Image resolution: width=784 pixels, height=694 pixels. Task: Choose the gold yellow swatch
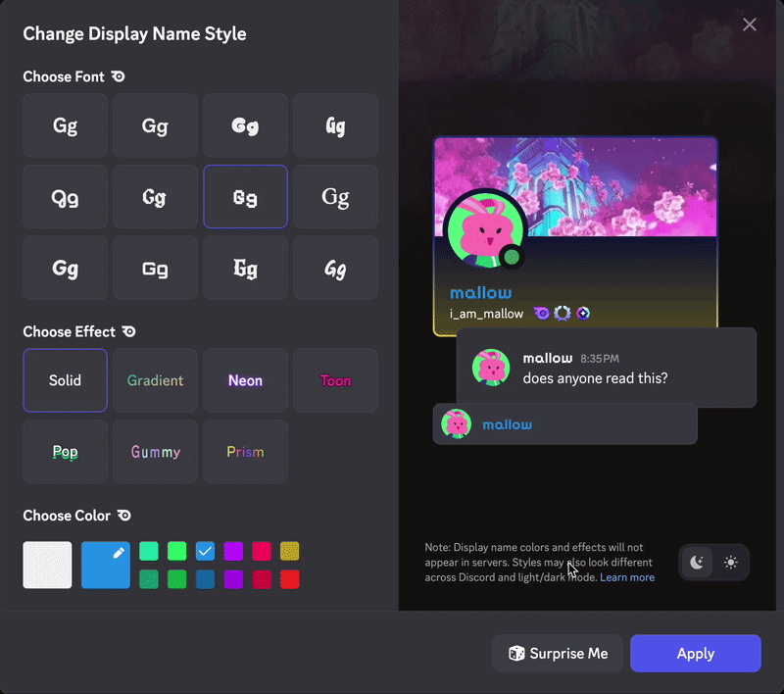[289, 551]
